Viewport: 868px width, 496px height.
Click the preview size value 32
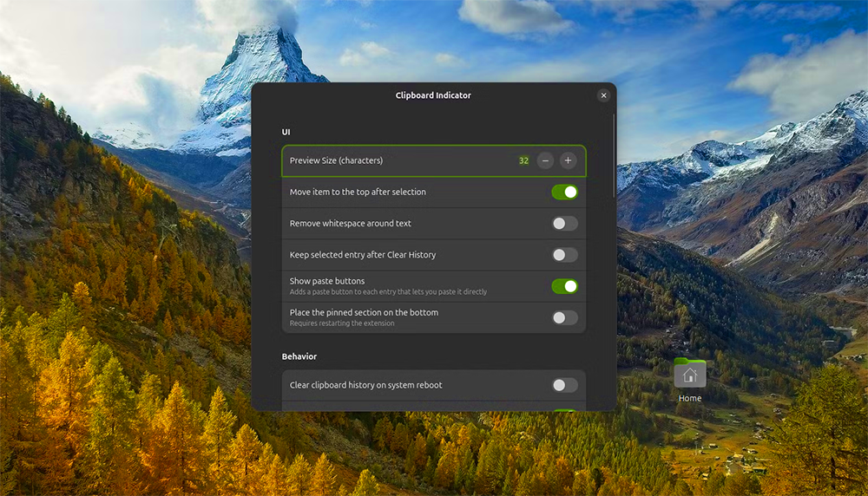(523, 161)
